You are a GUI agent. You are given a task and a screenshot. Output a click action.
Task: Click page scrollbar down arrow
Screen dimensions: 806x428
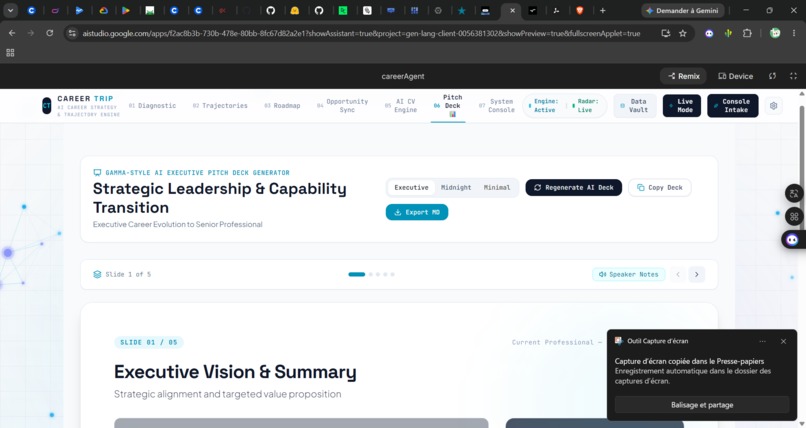tap(802, 424)
